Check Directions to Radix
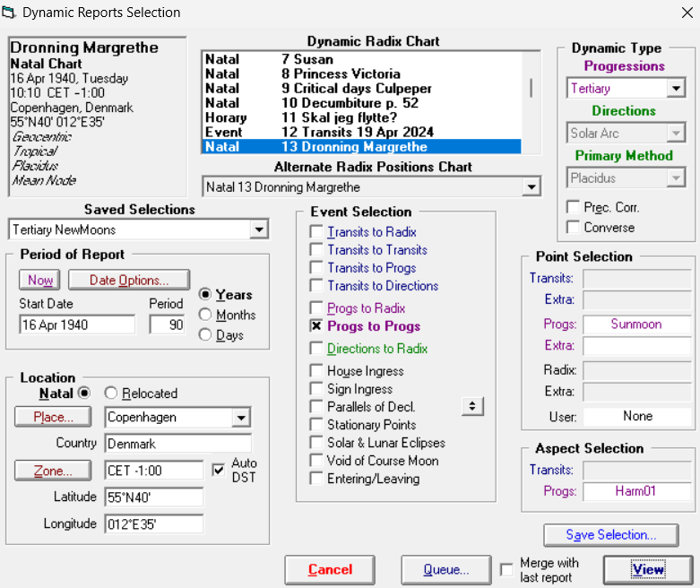700x588 pixels. pos(316,349)
